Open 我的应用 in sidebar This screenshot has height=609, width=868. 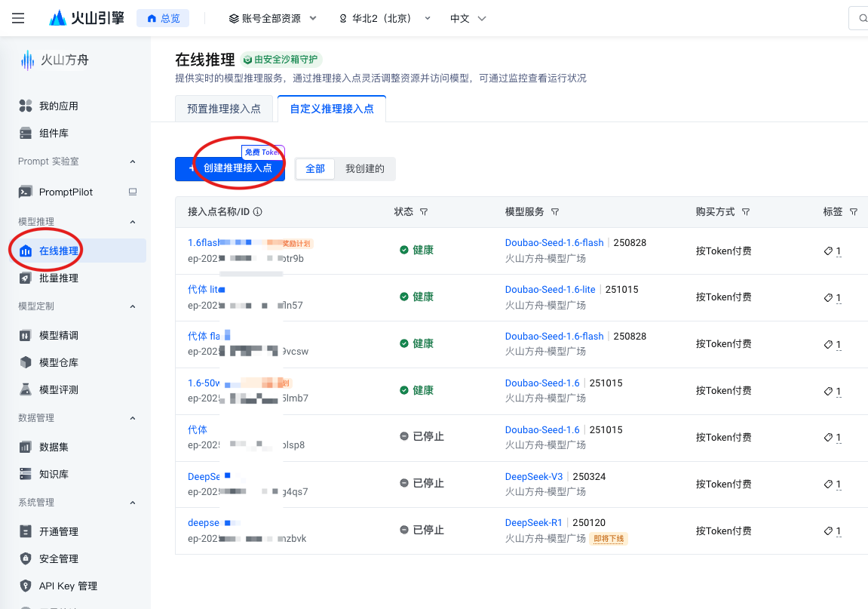click(x=58, y=106)
